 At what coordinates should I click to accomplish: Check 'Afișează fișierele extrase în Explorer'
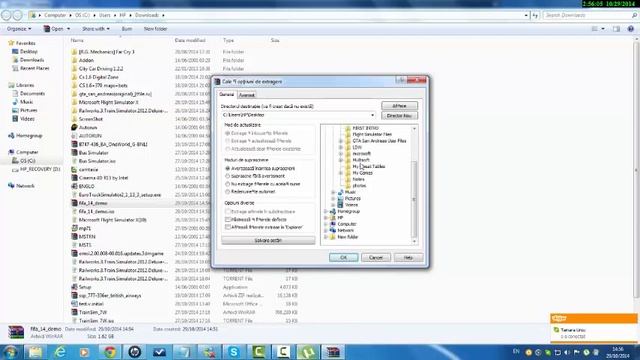(x=228, y=227)
